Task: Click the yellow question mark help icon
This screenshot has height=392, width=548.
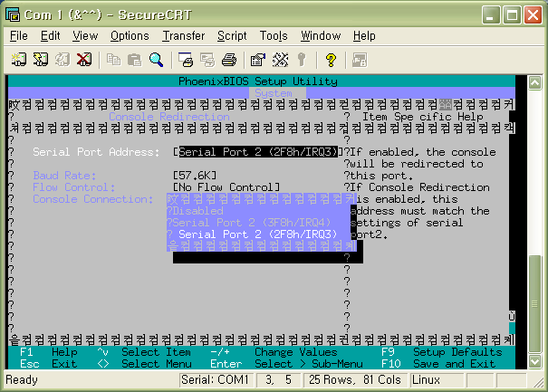Action: point(331,60)
